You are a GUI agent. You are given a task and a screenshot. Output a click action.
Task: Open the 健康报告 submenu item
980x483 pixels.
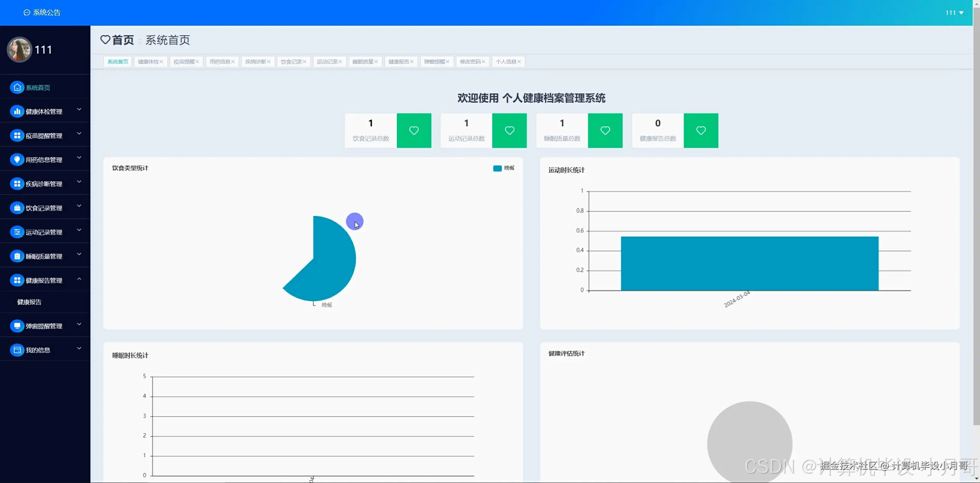pos(29,302)
